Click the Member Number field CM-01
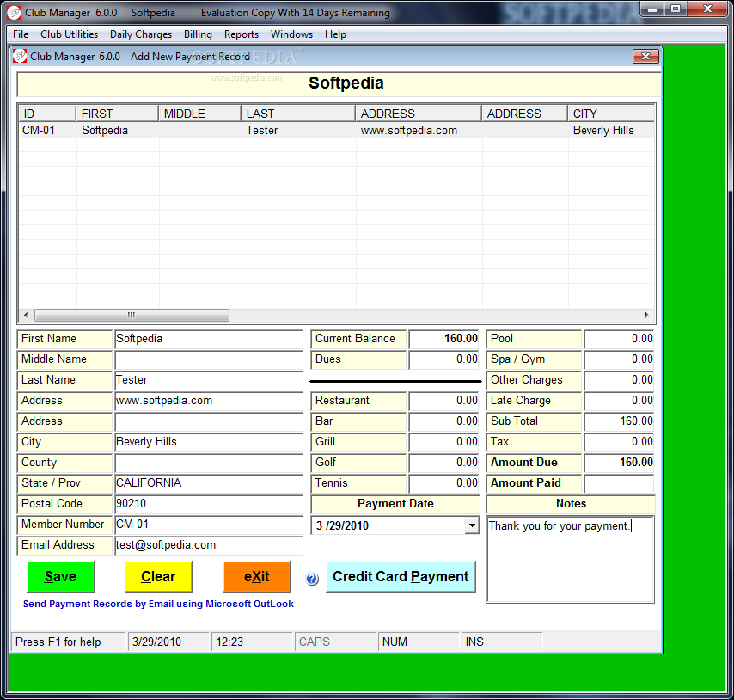This screenshot has height=700, width=734. coord(209,525)
